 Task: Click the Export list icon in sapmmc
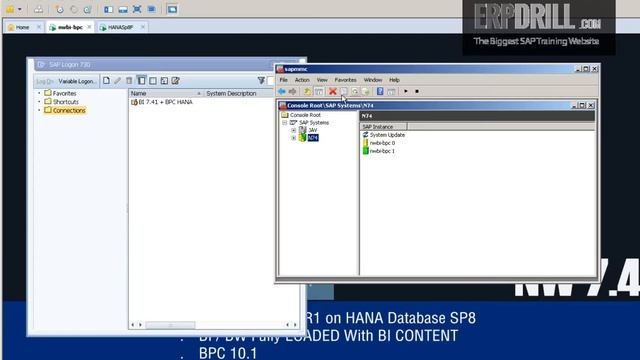(x=365, y=91)
